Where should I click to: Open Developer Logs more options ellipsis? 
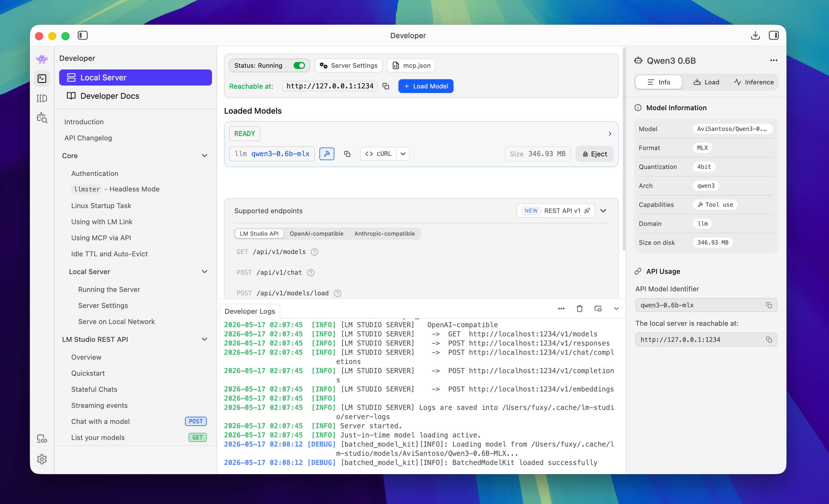[561, 308]
